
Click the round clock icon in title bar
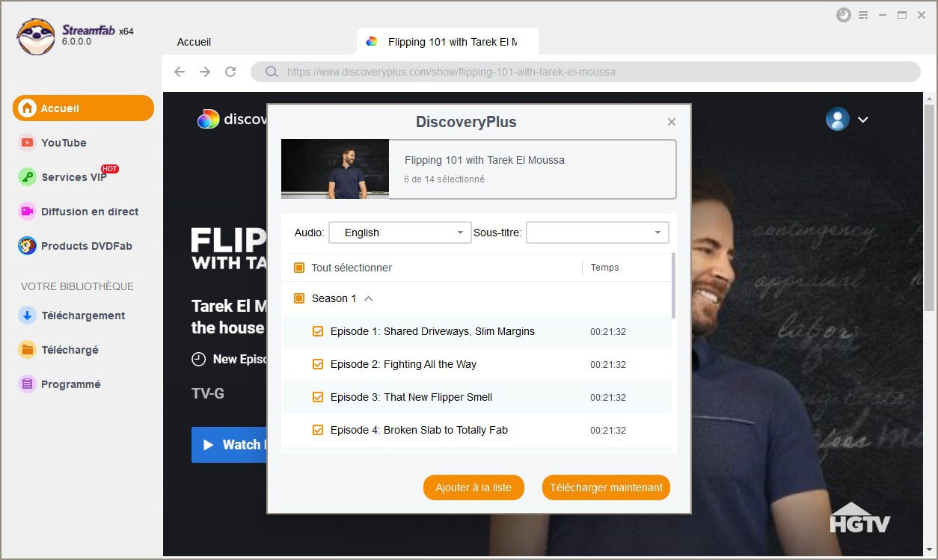pyautogui.click(x=844, y=15)
